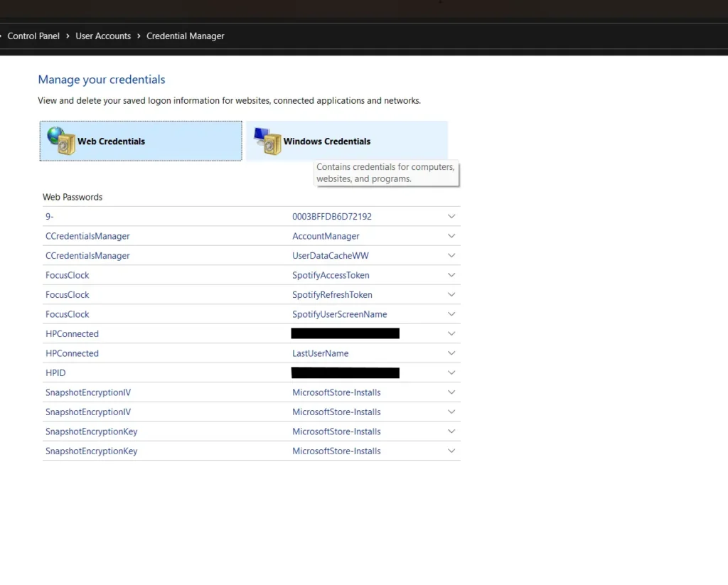This screenshot has width=728, height=585.
Task: Expand the SpotifyUserScreenName entry chevron
Action: tap(451, 314)
